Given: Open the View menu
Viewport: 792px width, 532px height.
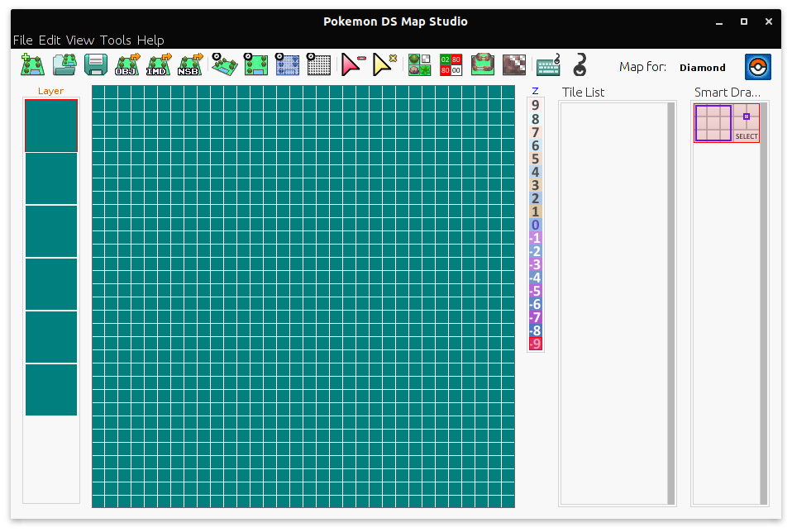Looking at the screenshot, I should pyautogui.click(x=80, y=40).
